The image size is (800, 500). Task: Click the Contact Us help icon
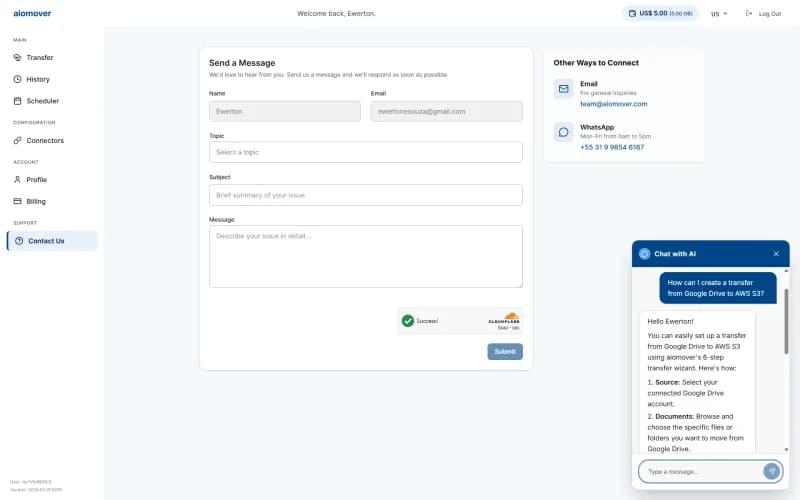19,241
